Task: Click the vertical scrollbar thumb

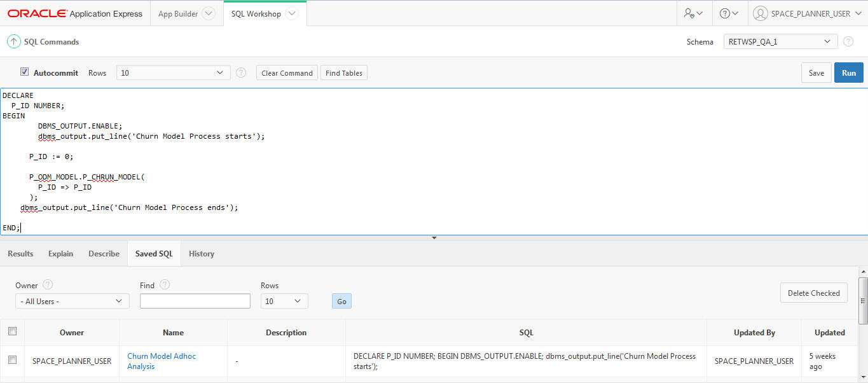Action: 863,300
